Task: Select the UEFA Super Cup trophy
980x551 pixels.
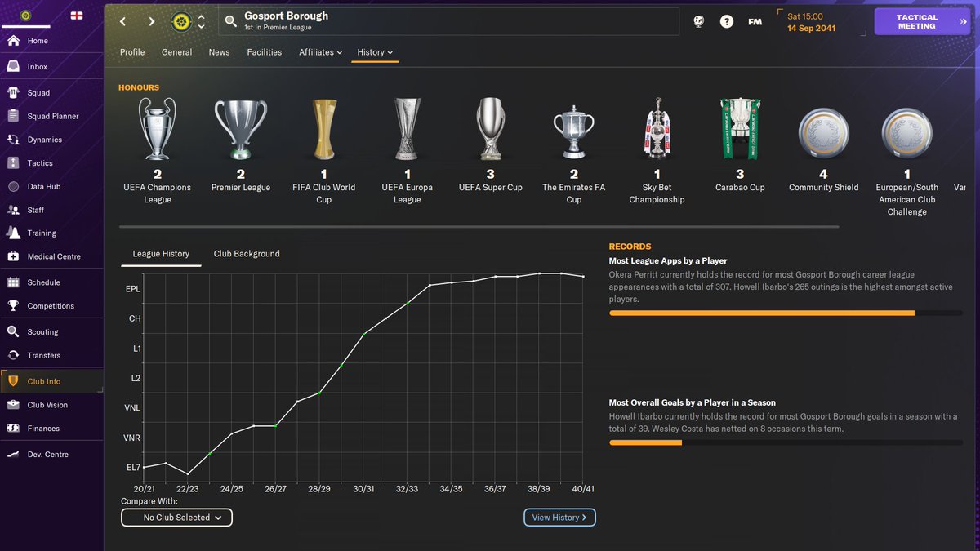Action: click(491, 129)
